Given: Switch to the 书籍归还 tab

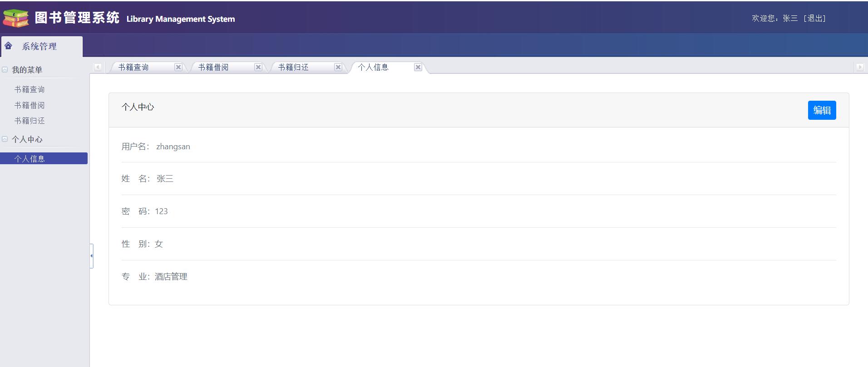Looking at the screenshot, I should pos(293,67).
